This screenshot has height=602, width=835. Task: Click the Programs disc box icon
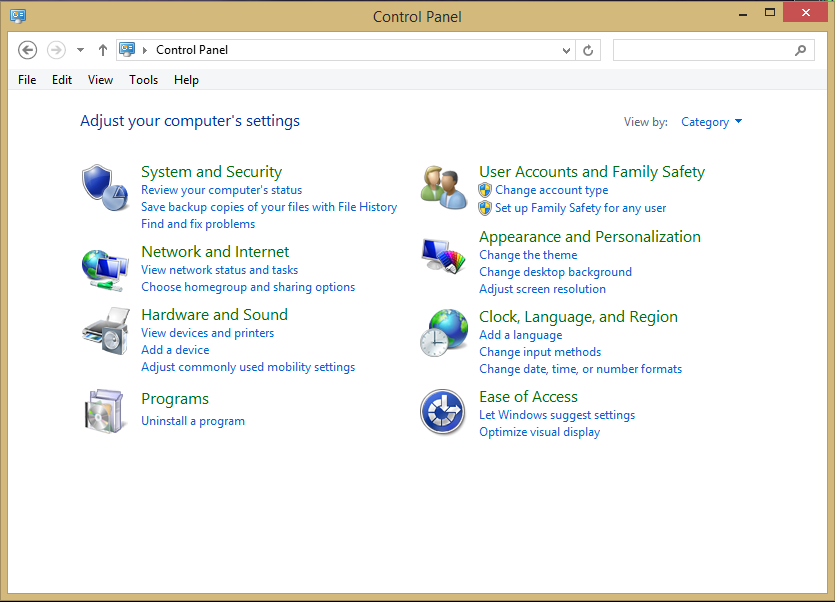coord(105,411)
